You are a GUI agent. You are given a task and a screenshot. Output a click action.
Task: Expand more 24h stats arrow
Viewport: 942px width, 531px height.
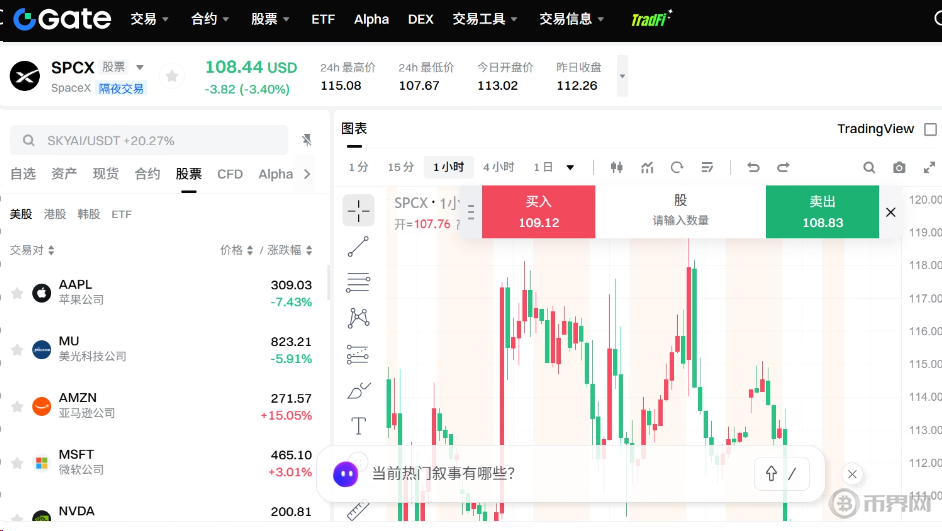tap(622, 76)
